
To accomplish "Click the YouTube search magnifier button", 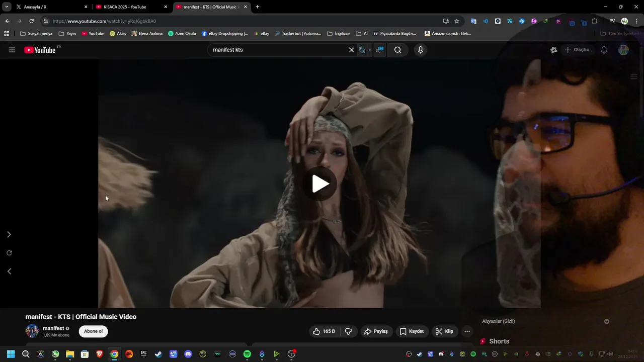I will coord(398,50).
